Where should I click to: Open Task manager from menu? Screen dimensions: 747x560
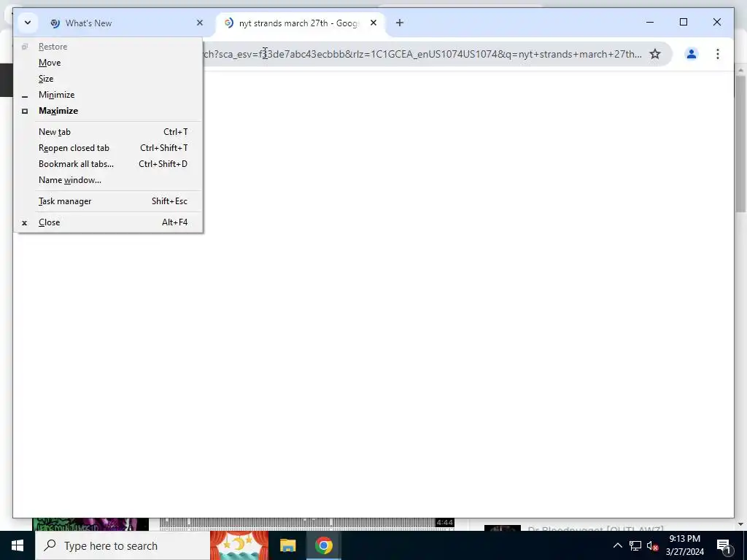(109, 201)
